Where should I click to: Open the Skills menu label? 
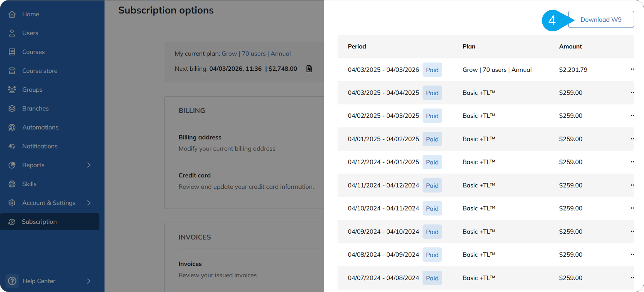click(29, 184)
